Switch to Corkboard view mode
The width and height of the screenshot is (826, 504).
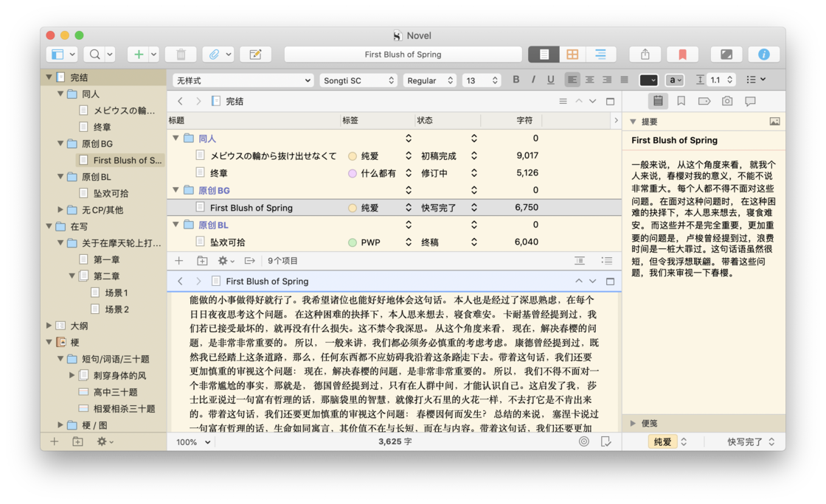[x=572, y=55]
